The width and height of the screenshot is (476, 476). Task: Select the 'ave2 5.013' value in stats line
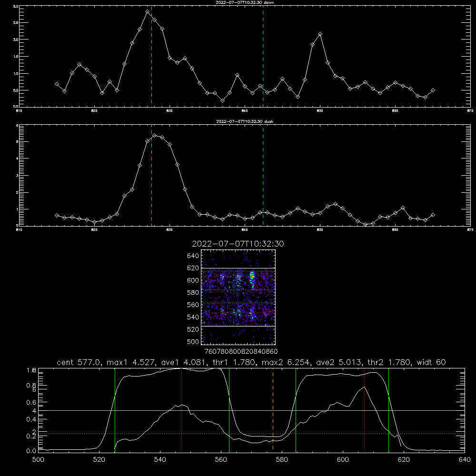coord(340,362)
